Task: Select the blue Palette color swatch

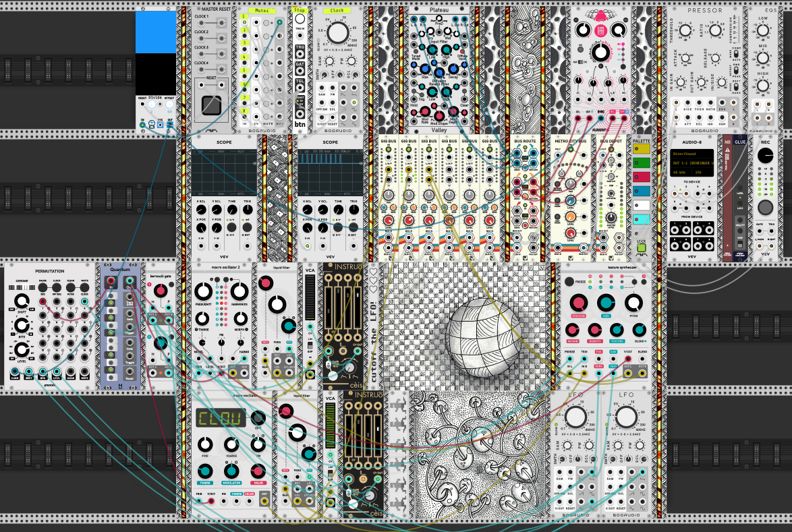Action: pyautogui.click(x=641, y=191)
